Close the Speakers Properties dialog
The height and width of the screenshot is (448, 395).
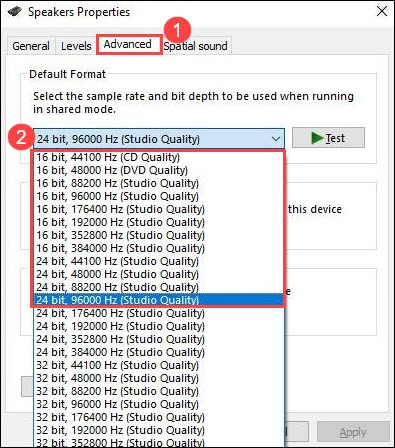coord(382,11)
